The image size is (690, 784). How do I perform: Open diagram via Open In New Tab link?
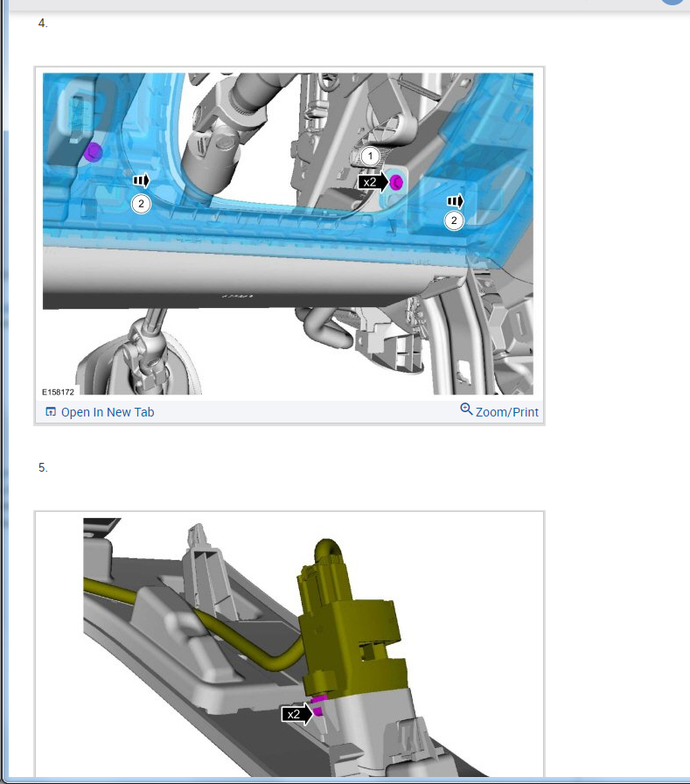click(x=107, y=412)
